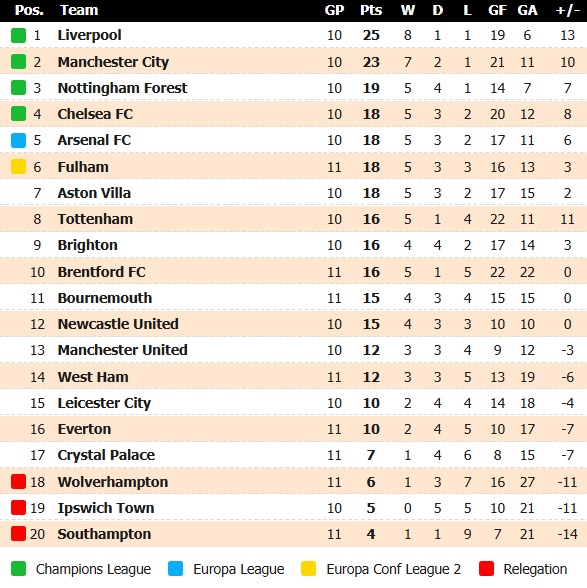This screenshot has height=588, width=587.
Task: Select the Ipswich Town row
Action: pos(293,508)
